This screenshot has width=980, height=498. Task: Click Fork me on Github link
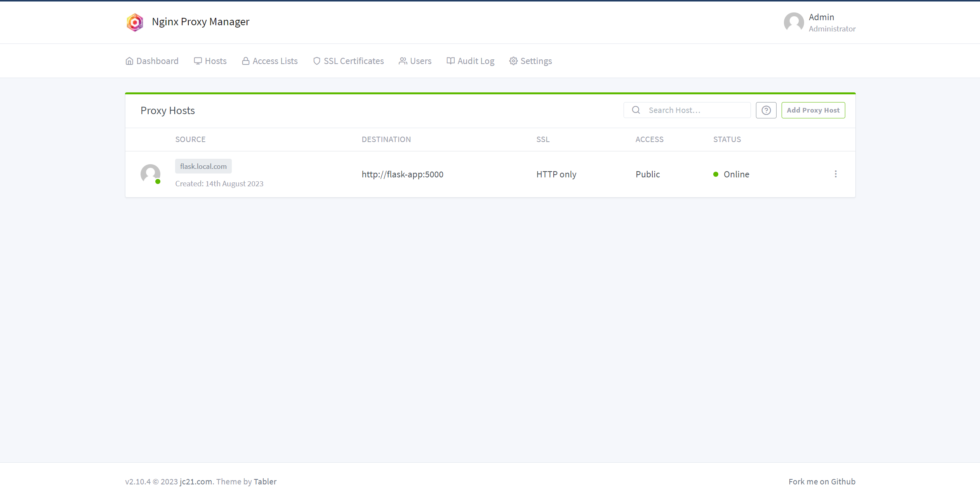822,481
